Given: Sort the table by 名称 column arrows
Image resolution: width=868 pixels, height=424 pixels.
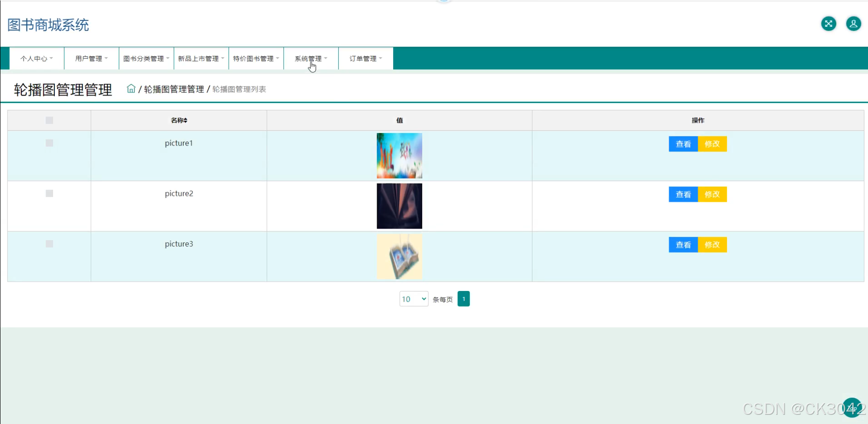Looking at the screenshot, I should (x=185, y=121).
